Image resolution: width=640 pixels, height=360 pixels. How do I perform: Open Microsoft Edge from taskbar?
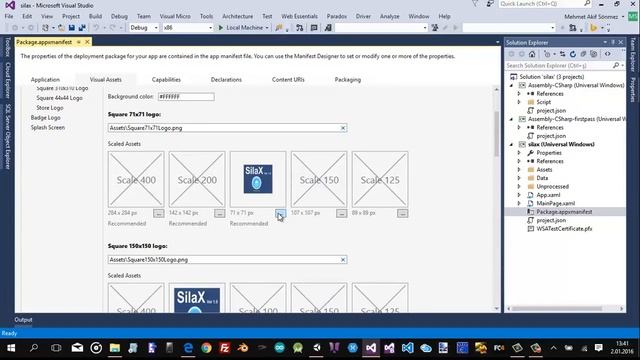(188, 348)
